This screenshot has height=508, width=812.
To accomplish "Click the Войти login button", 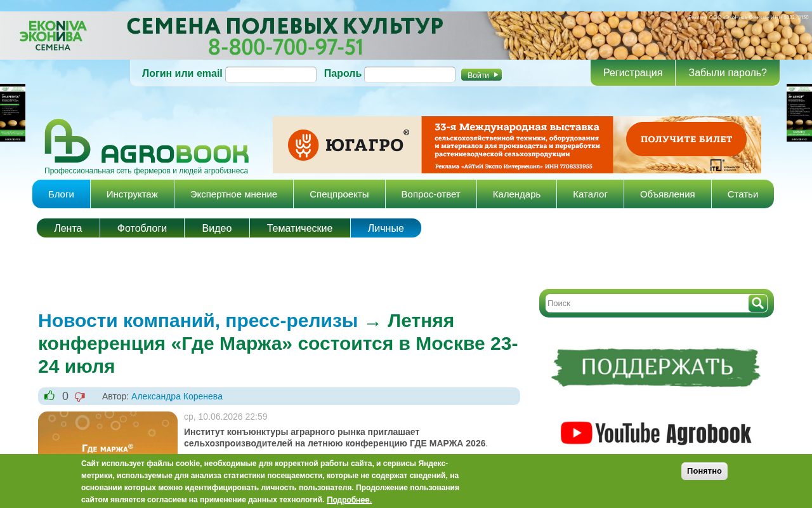I will point(481,75).
